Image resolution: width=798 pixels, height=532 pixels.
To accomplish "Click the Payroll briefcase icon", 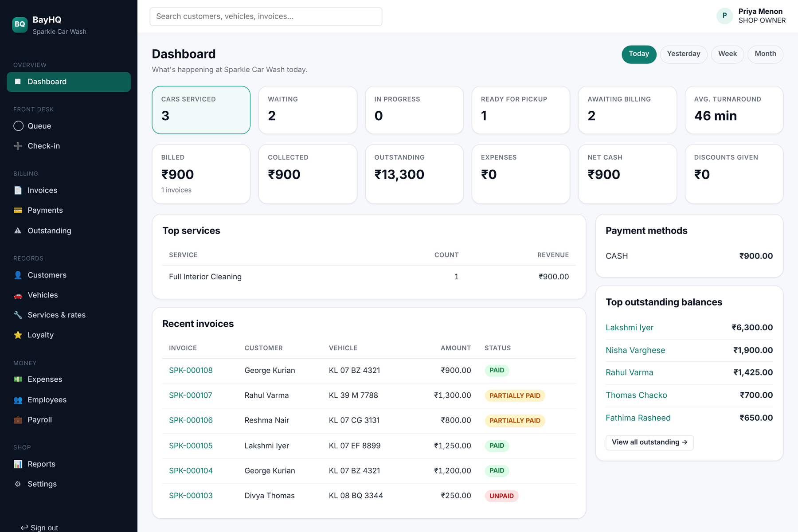I will click(x=18, y=420).
